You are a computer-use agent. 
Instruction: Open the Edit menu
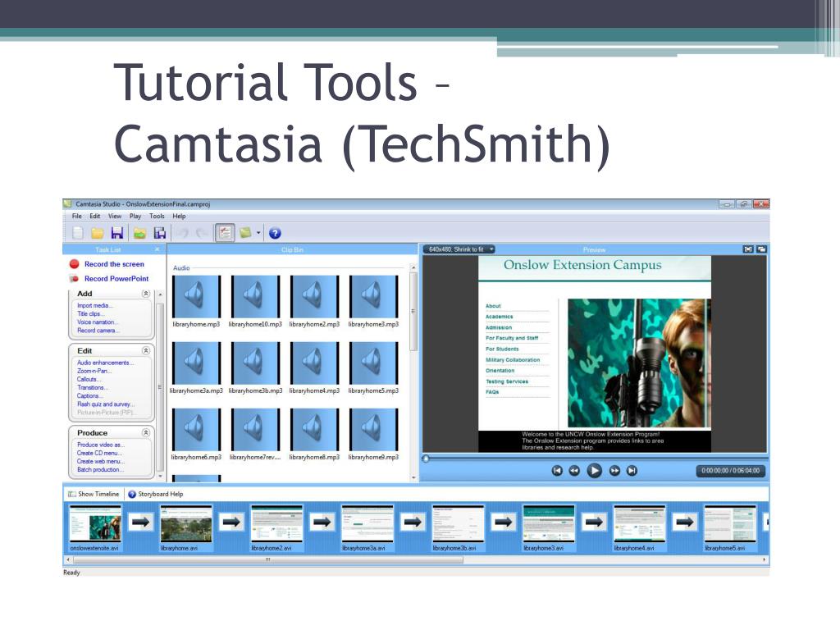click(95, 217)
